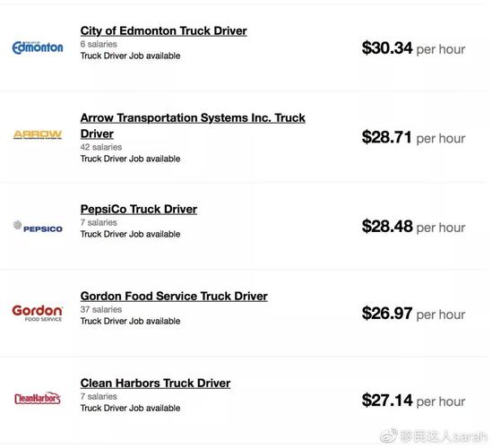Click the Gordon Food Service logo

click(x=38, y=313)
